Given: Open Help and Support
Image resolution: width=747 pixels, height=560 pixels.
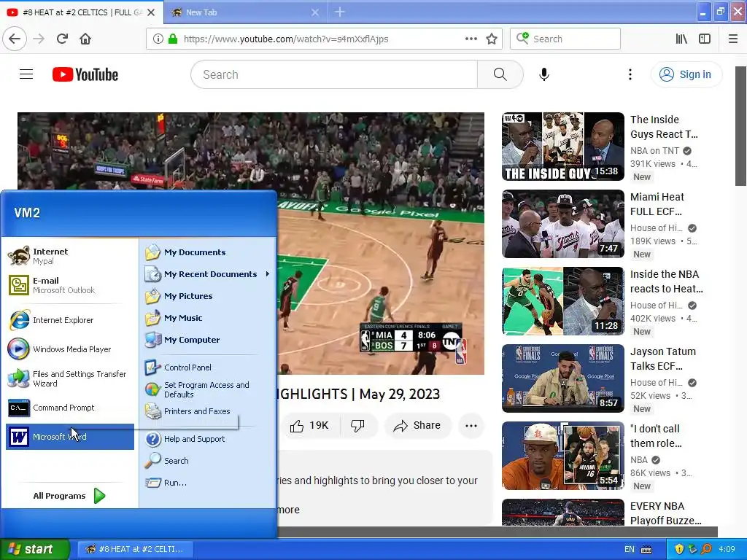Looking at the screenshot, I should point(208,439).
